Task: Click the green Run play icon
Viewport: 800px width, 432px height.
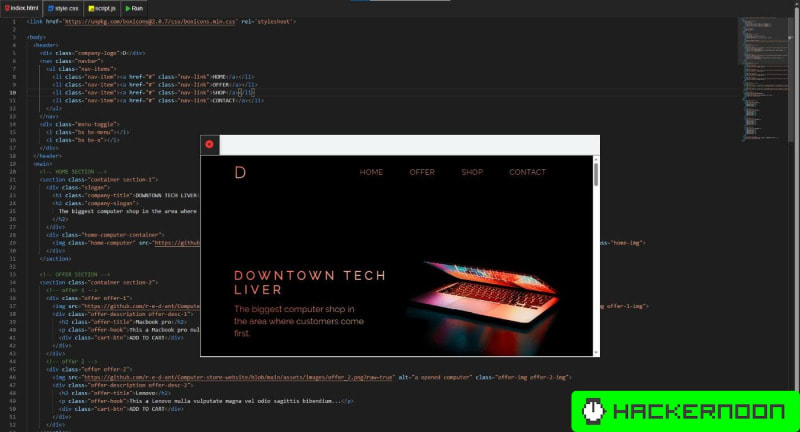Action: [128, 7]
